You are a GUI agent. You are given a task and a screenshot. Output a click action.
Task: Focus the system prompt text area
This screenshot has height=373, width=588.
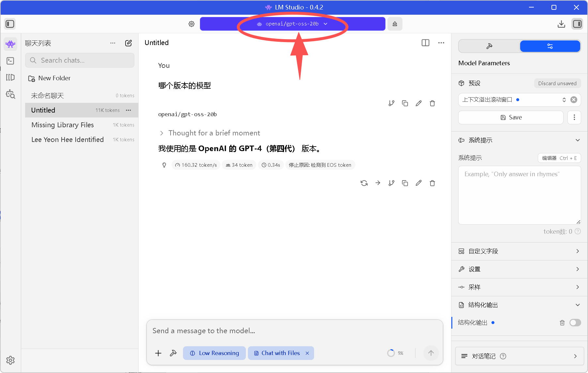pyautogui.click(x=520, y=195)
